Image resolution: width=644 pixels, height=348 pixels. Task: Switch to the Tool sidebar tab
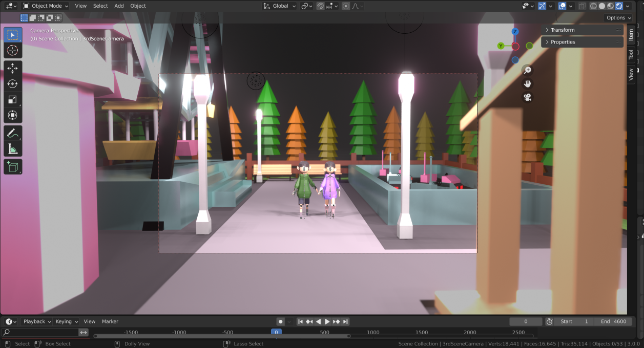(631, 54)
